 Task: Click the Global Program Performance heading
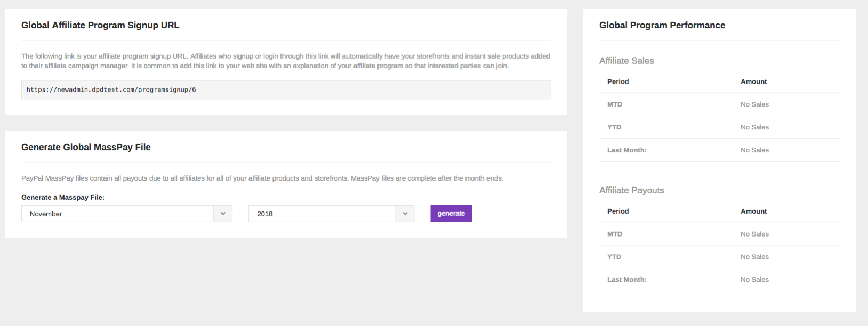(x=662, y=25)
